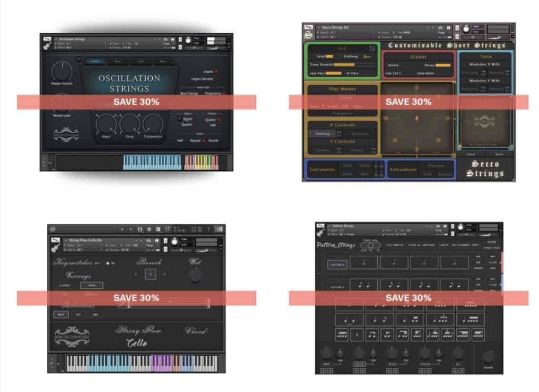This screenshot has width=539, height=392.
Task: Click the previous reverb arrow in String Flow Cello
Action: point(136,274)
